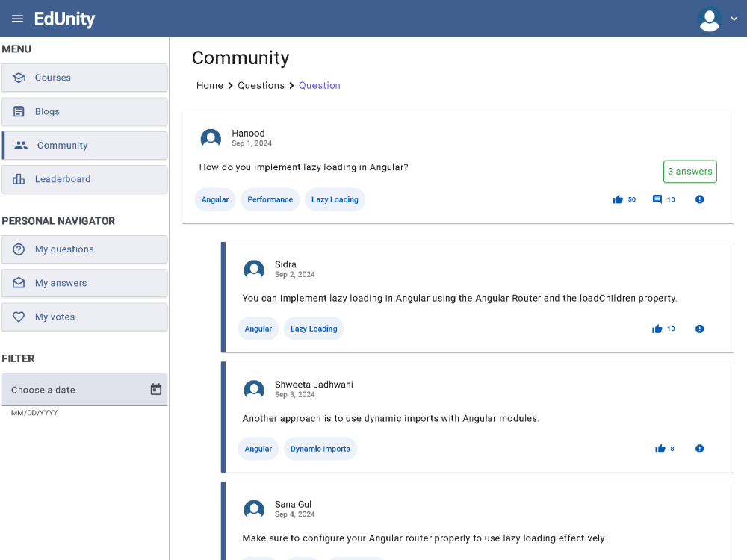
Task: Click Shweeta Jadhwani's avatar icon
Action: click(x=254, y=390)
